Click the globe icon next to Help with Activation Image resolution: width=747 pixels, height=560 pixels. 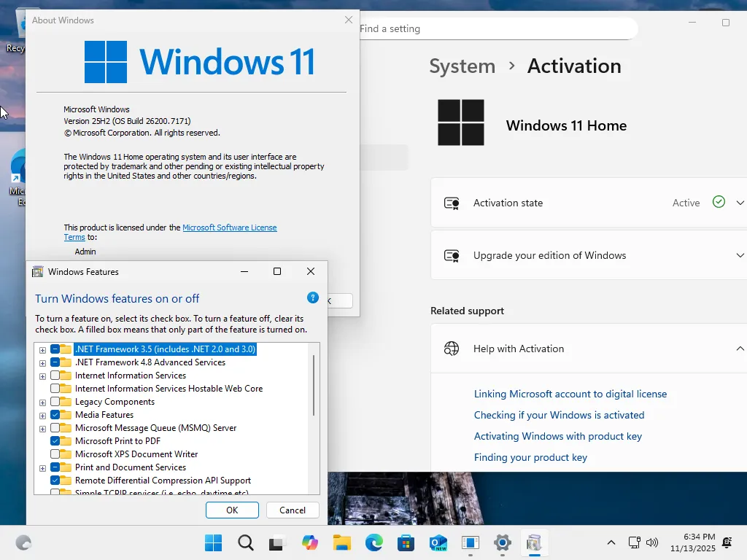[452, 349]
